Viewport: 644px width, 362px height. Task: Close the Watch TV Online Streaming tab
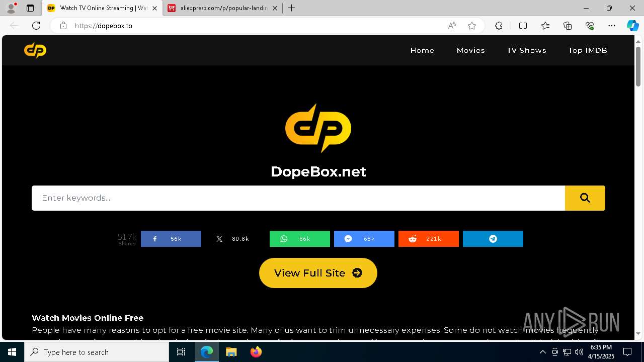click(x=154, y=8)
